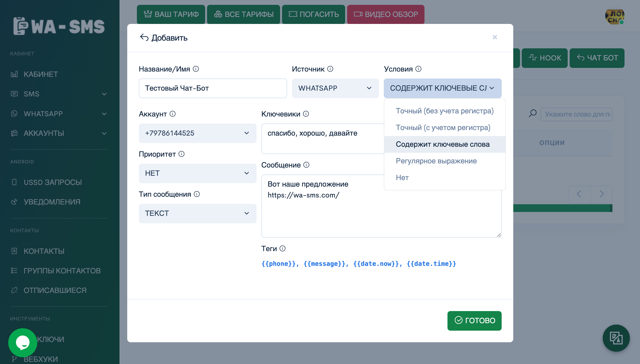Click info icon beside Источник label
640x364 pixels.
coord(330,69)
